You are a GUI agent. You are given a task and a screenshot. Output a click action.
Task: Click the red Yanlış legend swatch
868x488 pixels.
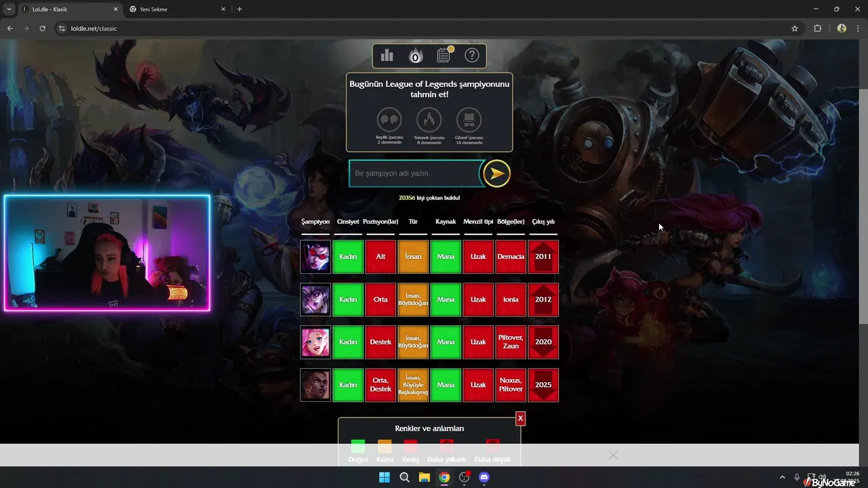[410, 447]
